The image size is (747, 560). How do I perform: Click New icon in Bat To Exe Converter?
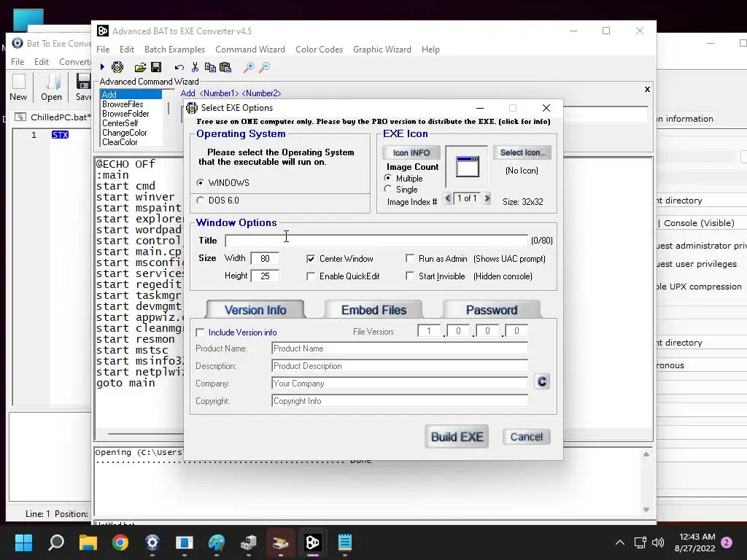coord(18,87)
